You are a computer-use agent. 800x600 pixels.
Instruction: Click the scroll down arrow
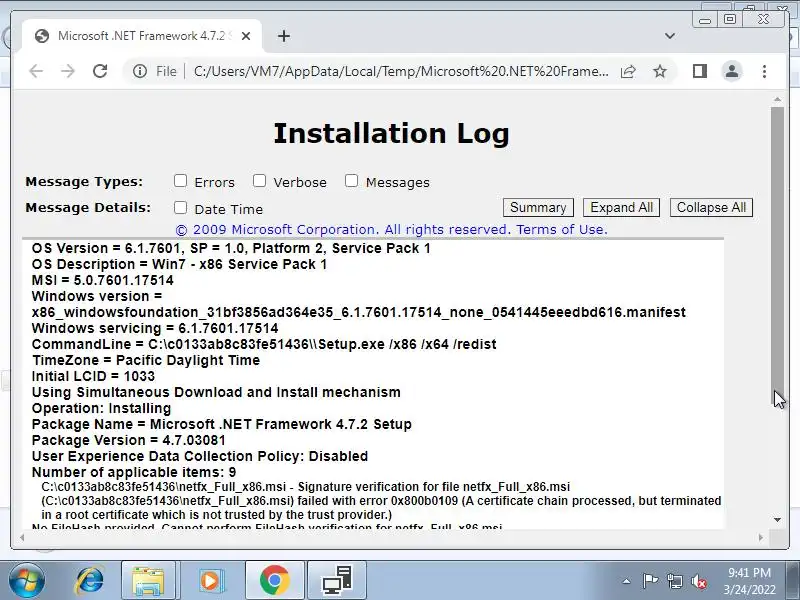pyautogui.click(x=777, y=520)
